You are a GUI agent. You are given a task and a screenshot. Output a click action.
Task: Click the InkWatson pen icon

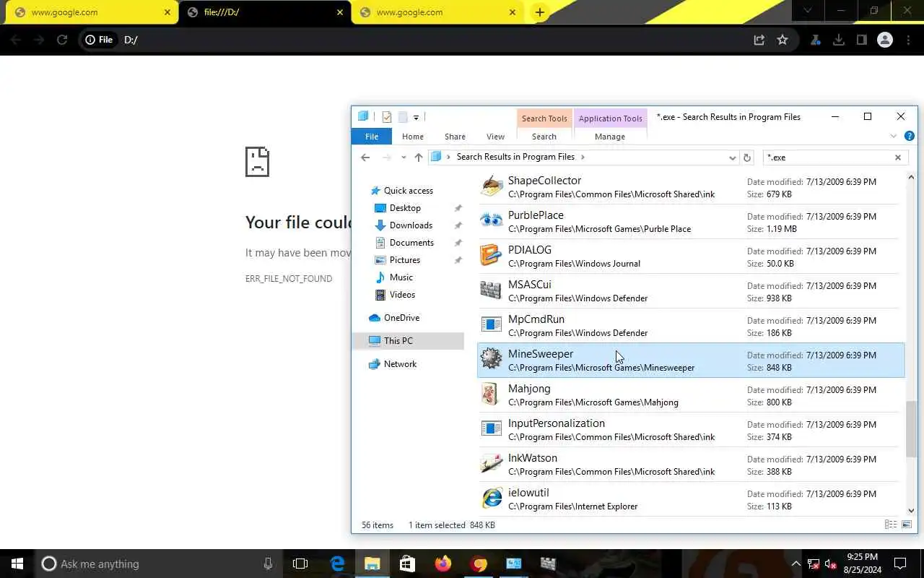tap(492, 464)
